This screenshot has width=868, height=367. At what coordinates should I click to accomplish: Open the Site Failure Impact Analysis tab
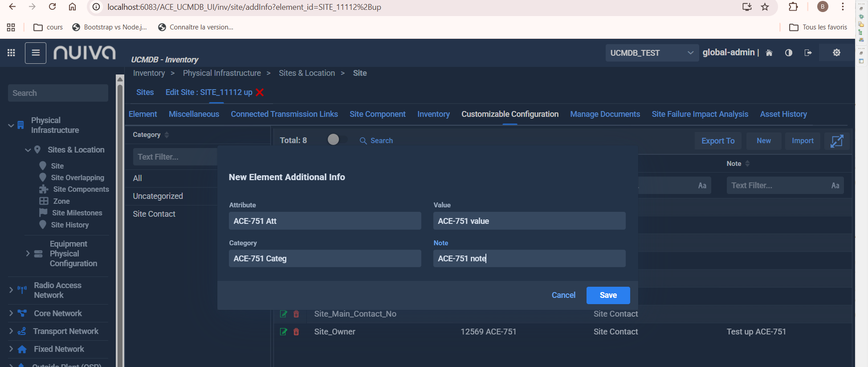click(x=700, y=114)
